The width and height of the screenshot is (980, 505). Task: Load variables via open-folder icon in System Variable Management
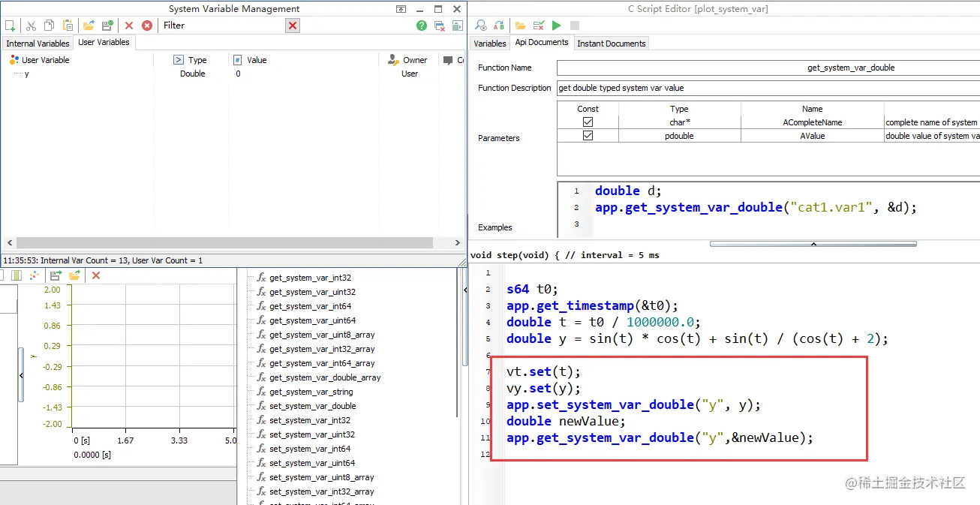89,26
